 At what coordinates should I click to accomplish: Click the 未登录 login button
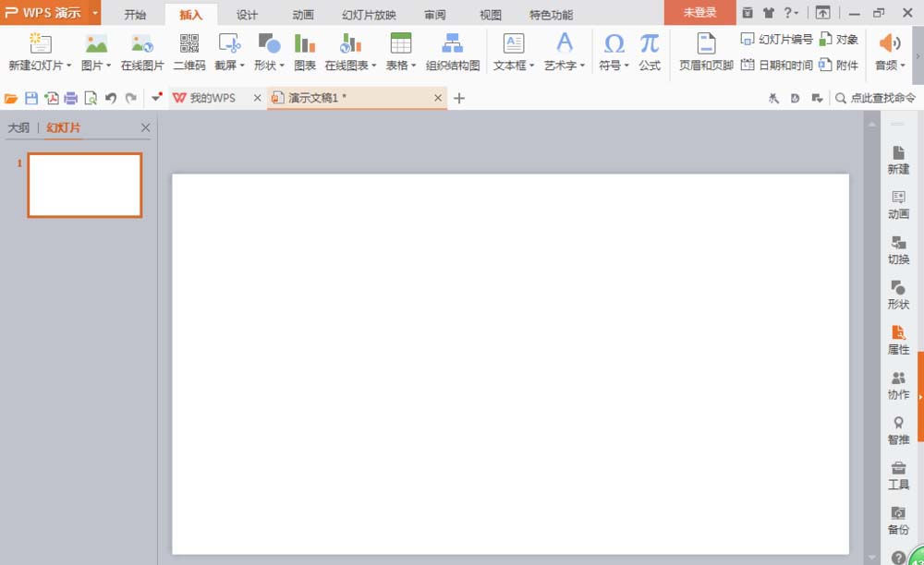pos(699,12)
